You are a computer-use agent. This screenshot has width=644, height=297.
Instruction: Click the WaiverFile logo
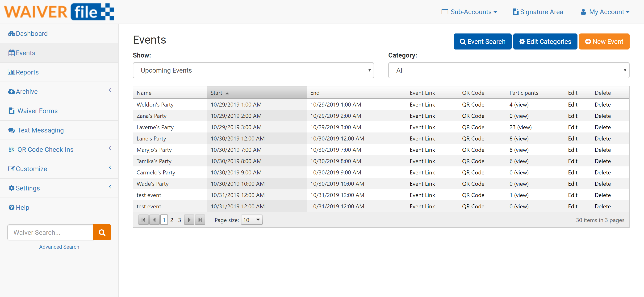[x=59, y=12]
